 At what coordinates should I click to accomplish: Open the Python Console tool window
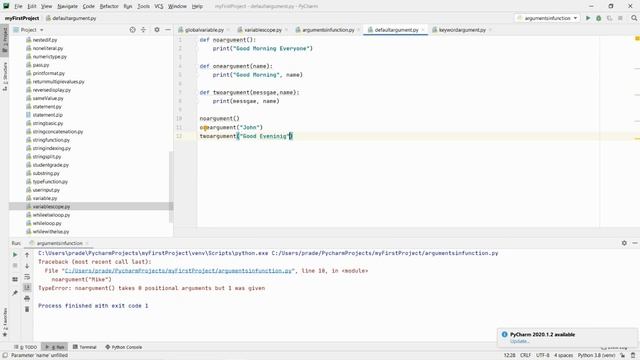point(124,347)
